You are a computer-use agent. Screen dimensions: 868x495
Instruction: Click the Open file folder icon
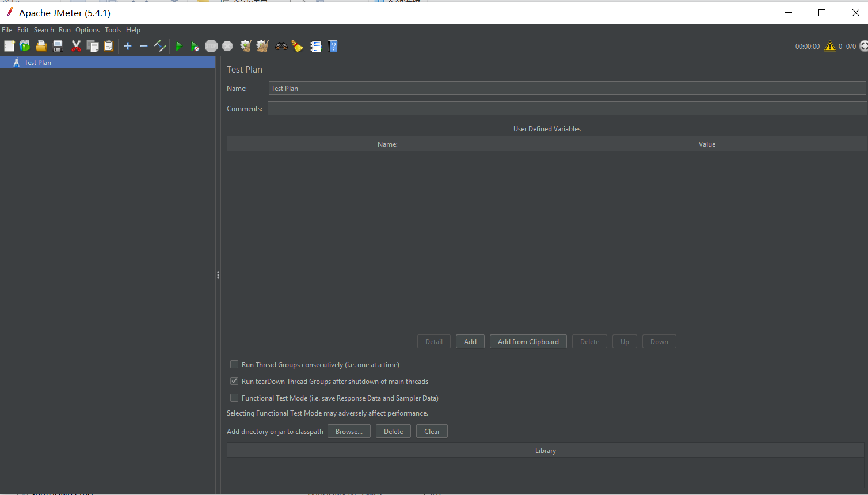41,46
